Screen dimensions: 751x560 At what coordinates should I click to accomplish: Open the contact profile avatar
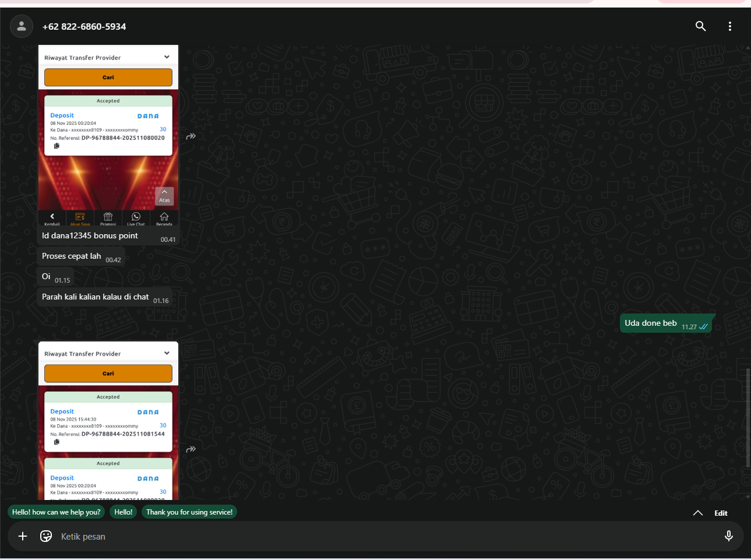[x=22, y=26]
